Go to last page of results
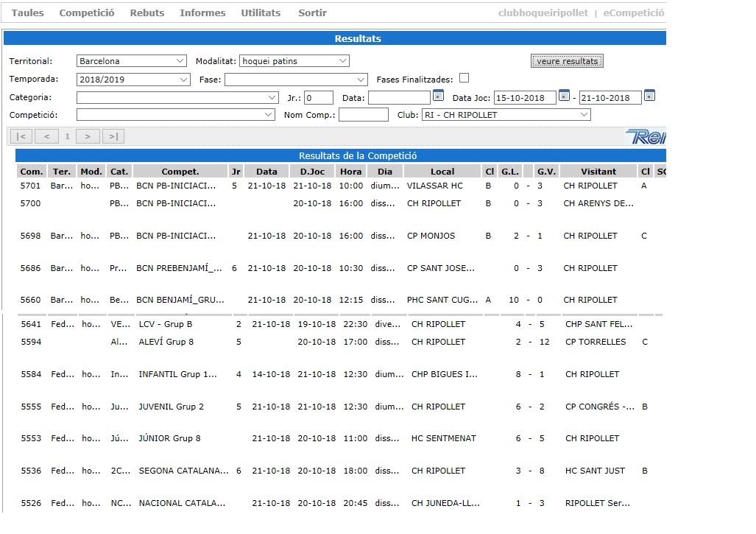 (x=113, y=136)
